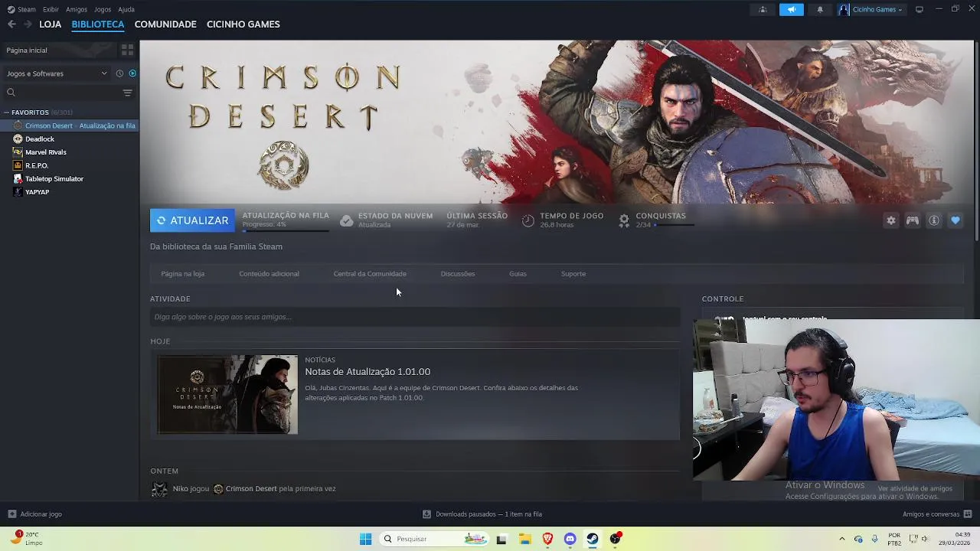The image size is (980, 551).
Task: Open the R.E.P.O. game icon
Action: [18, 165]
